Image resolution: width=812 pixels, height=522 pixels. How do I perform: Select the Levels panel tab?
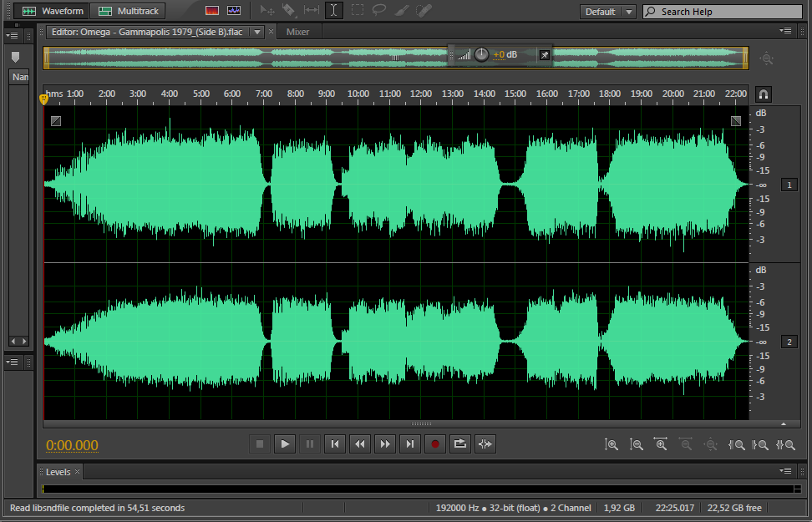tap(58, 472)
